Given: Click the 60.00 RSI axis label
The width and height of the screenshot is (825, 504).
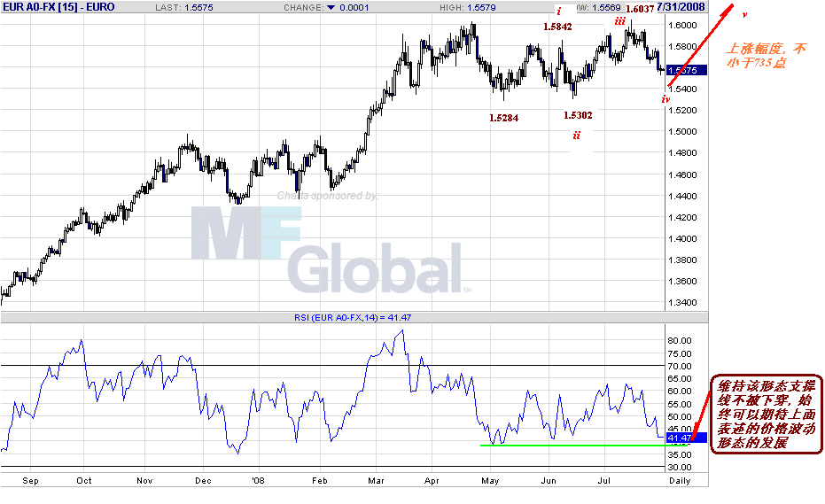Looking at the screenshot, I should click(680, 392).
